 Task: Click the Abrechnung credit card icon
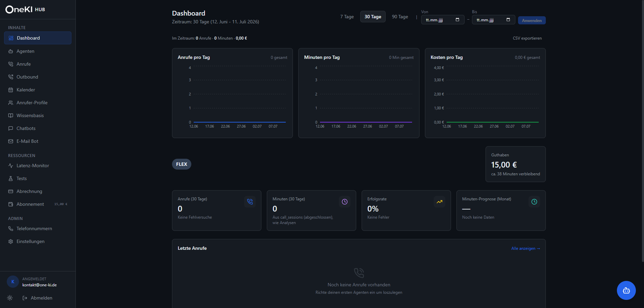10,191
